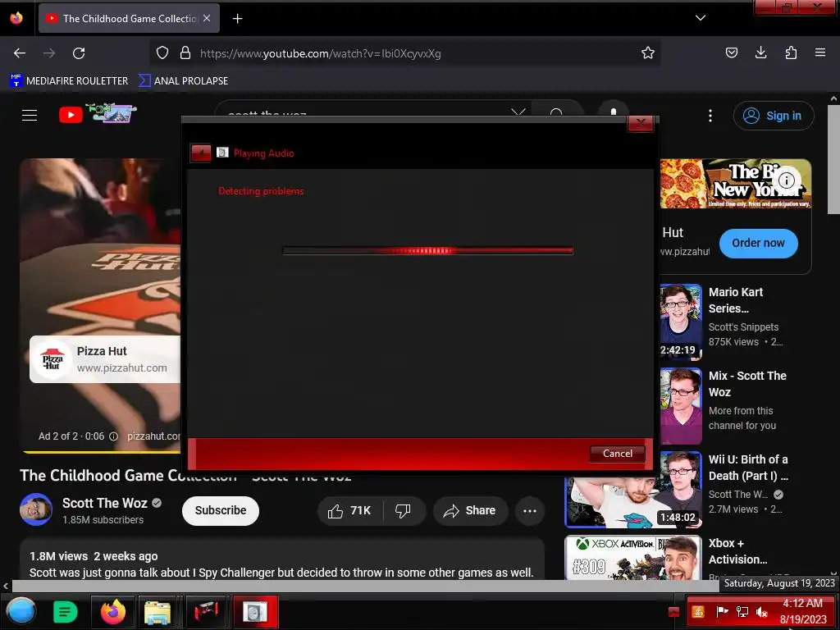Viewport: 840px width, 630px height.
Task: Subscribe to Scott The Woz
Action: 220,510
